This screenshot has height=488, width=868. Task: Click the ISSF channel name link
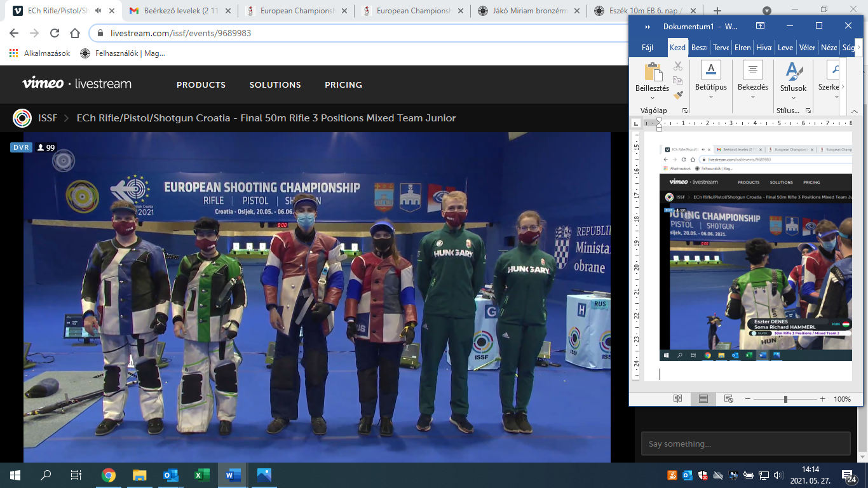[48, 118]
